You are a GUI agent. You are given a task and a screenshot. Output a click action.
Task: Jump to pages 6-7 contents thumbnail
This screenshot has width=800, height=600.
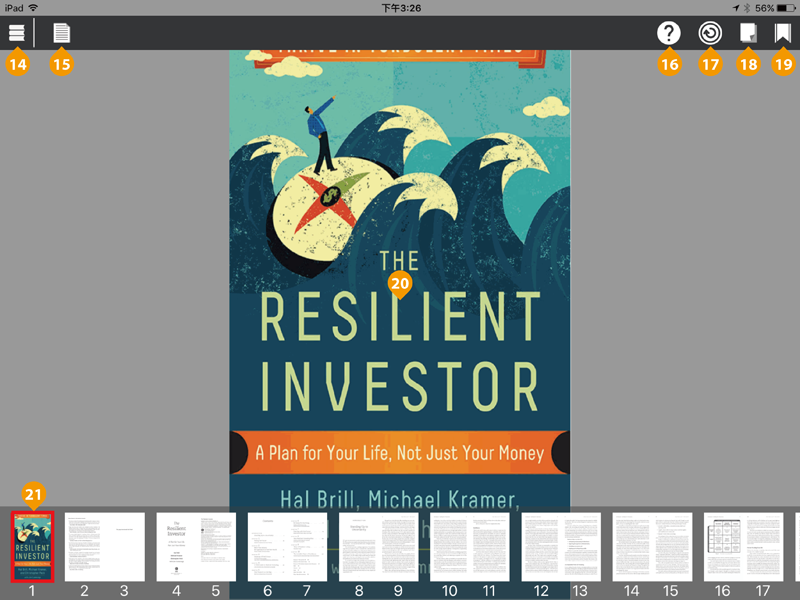(287, 547)
